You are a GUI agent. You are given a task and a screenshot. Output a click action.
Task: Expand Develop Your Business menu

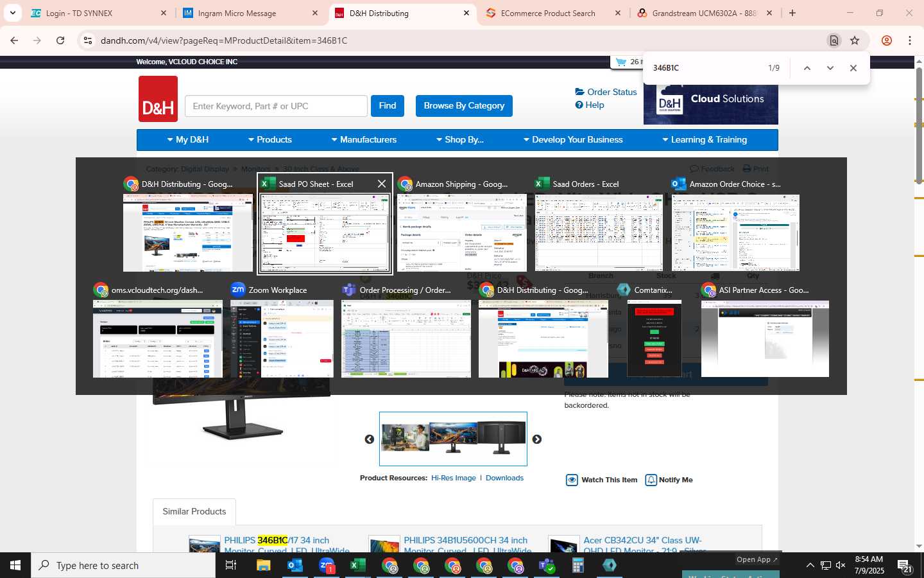pos(573,139)
